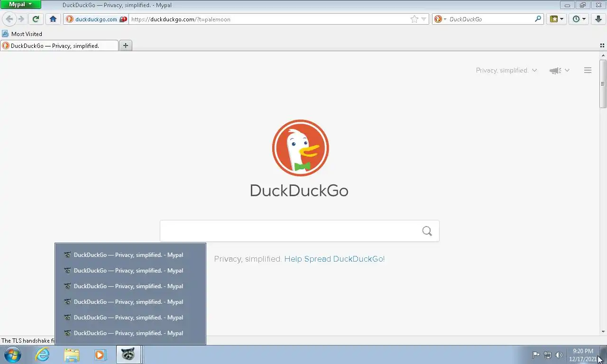This screenshot has width=607, height=364.
Task: Focus the main DuckDuckGo search field
Action: (289, 231)
